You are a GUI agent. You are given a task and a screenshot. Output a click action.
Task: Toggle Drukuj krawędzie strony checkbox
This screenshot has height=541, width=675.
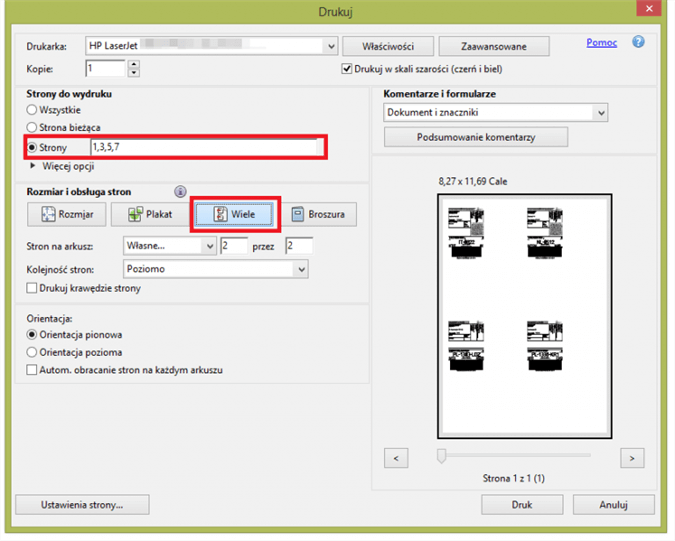tap(33, 288)
